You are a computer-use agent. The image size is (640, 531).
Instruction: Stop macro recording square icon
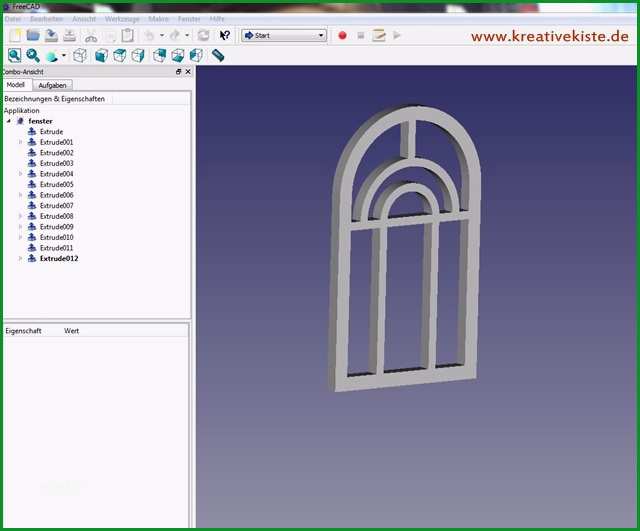360,36
